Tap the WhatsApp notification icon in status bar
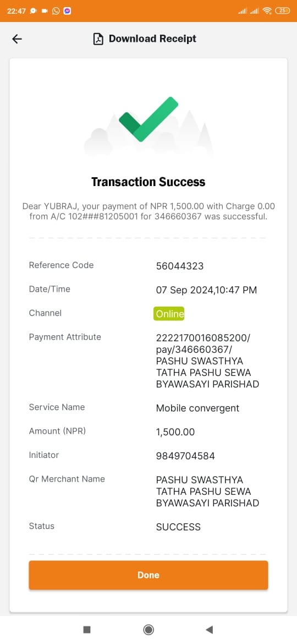Screen dimensions: 297x644 [56, 11]
